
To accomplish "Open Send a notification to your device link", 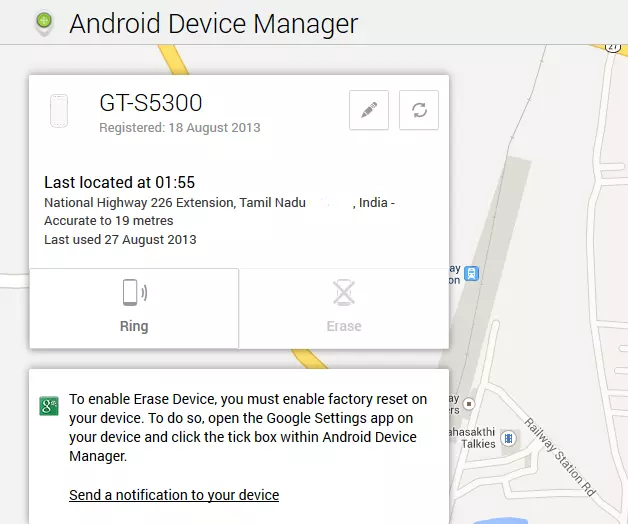I will (174, 495).
